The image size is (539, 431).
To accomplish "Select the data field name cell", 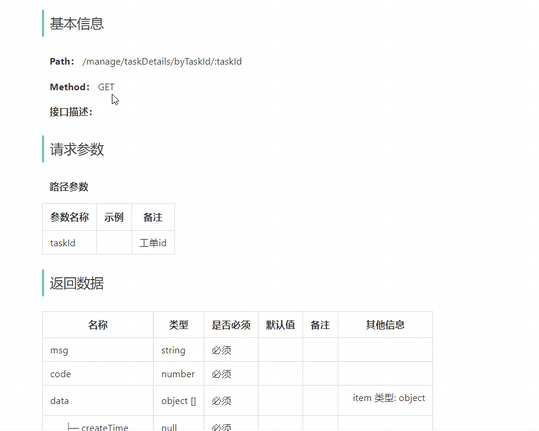I will click(98, 400).
